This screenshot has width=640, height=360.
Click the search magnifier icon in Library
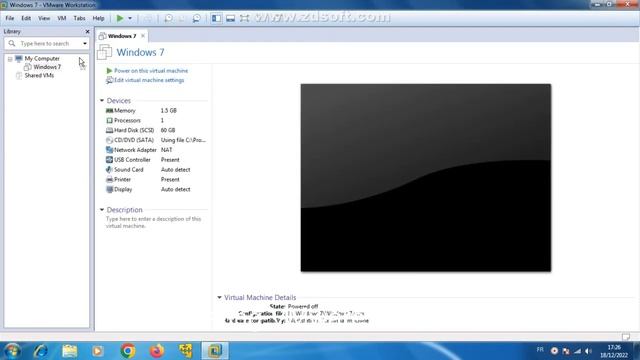point(12,43)
